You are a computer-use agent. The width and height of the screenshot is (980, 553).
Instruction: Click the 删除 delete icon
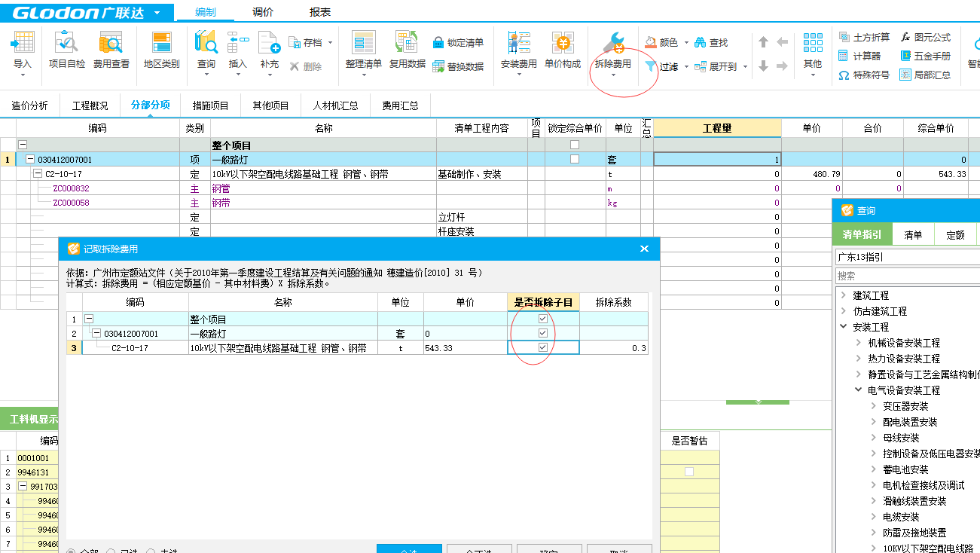pos(295,66)
